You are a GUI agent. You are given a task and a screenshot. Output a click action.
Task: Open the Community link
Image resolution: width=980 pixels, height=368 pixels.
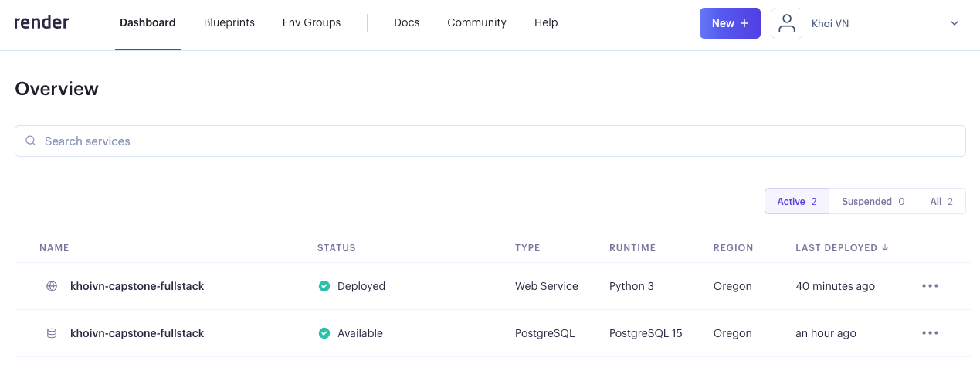(476, 23)
